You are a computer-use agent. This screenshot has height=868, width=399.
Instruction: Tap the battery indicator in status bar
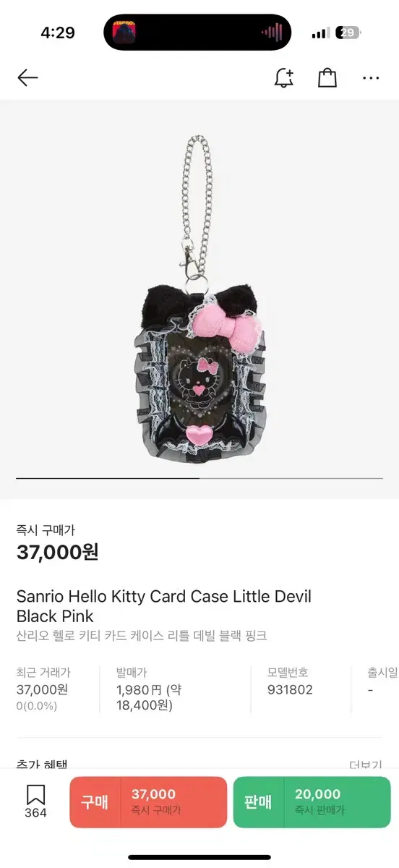click(349, 33)
